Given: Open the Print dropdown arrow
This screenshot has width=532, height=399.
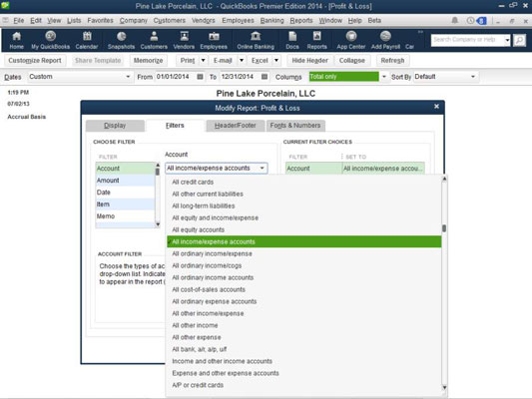Looking at the screenshot, I should point(203,60).
